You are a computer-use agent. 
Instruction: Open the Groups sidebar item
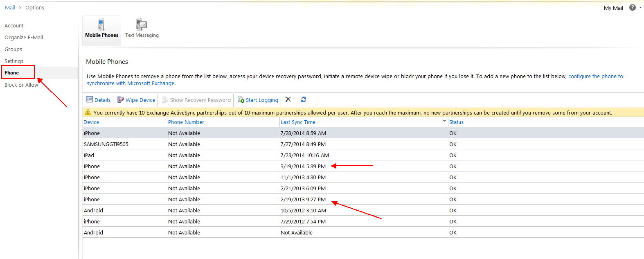(14, 50)
